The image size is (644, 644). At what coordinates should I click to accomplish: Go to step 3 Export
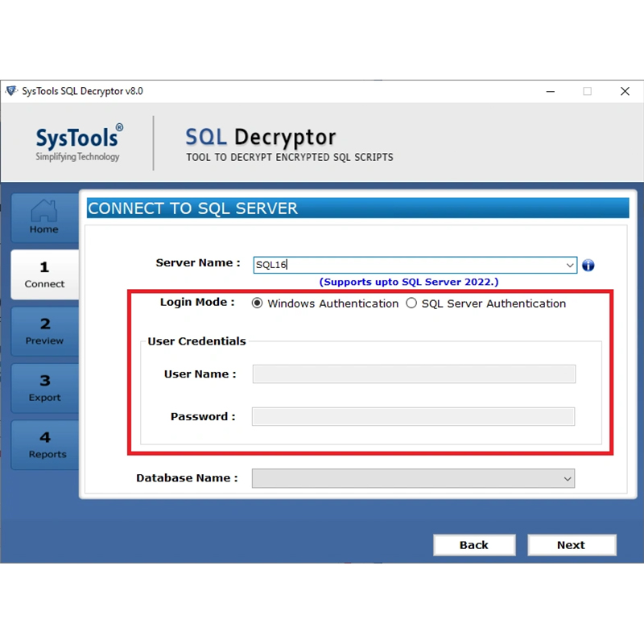44,388
